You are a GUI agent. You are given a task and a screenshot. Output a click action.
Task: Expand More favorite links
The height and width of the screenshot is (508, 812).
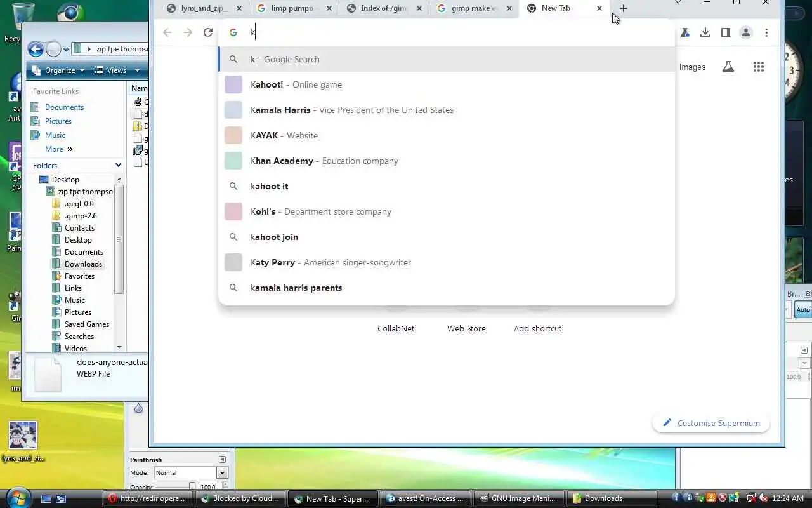coord(58,149)
